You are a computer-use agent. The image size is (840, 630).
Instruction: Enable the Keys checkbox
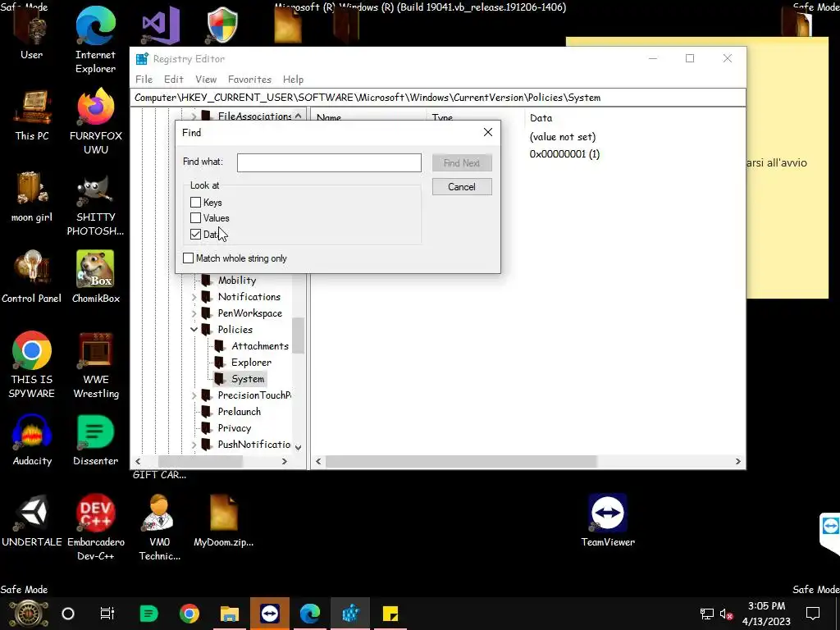pyautogui.click(x=195, y=202)
